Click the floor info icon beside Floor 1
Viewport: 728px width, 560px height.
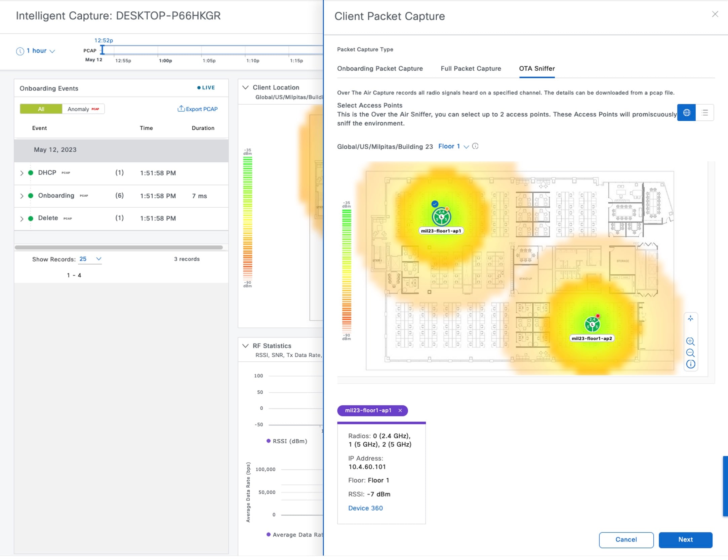(x=475, y=146)
